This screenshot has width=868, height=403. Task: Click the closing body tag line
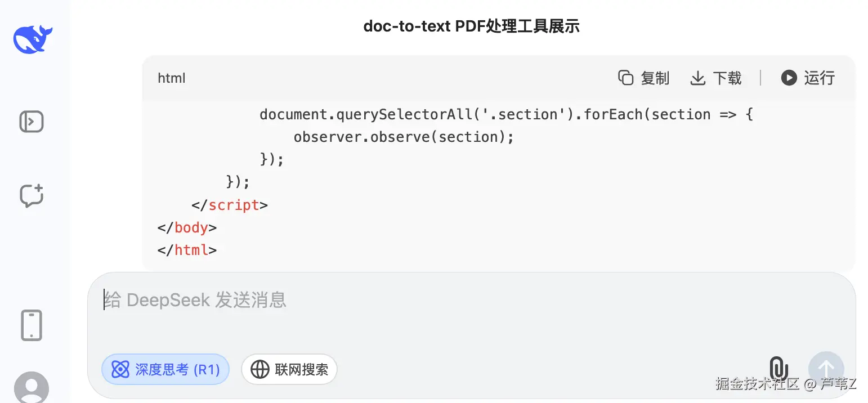pyautogui.click(x=187, y=227)
